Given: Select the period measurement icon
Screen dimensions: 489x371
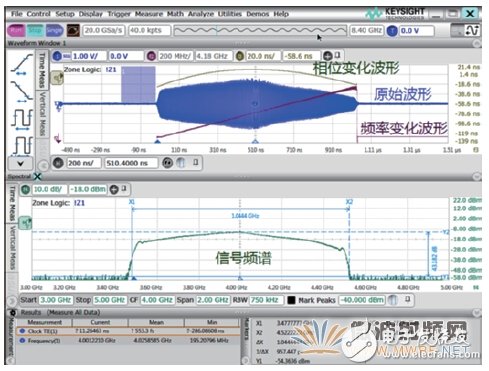Looking at the screenshot, I should point(22,119).
